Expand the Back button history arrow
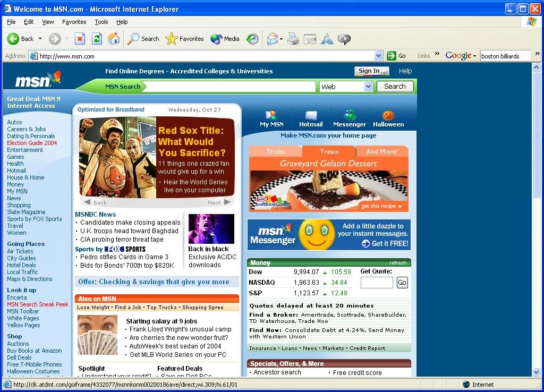544x392 pixels. pos(40,39)
